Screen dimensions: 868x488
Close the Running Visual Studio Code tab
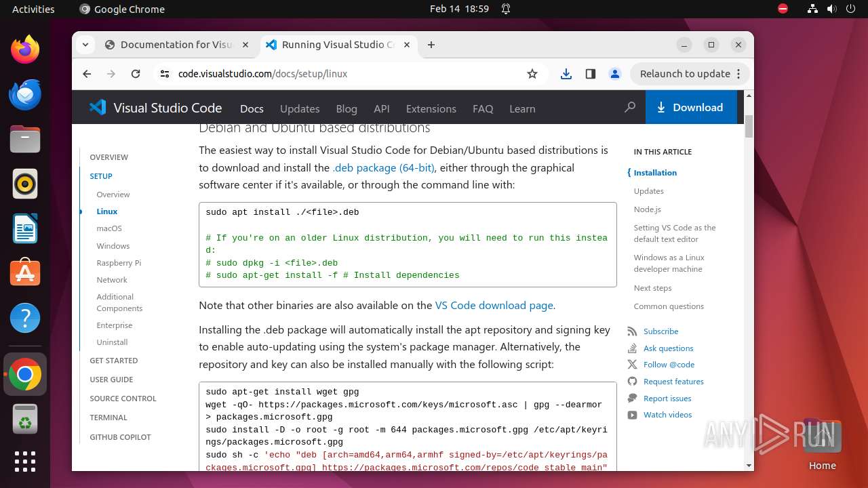click(x=407, y=45)
